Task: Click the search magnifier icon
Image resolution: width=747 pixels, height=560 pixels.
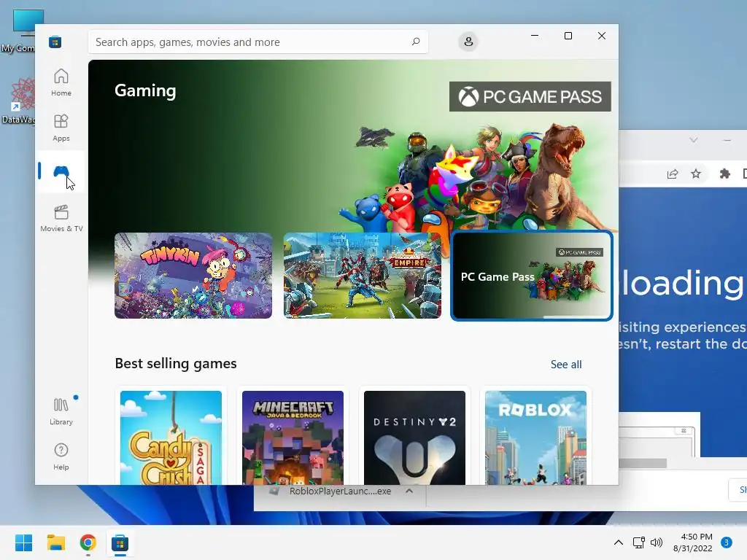Action: point(415,42)
